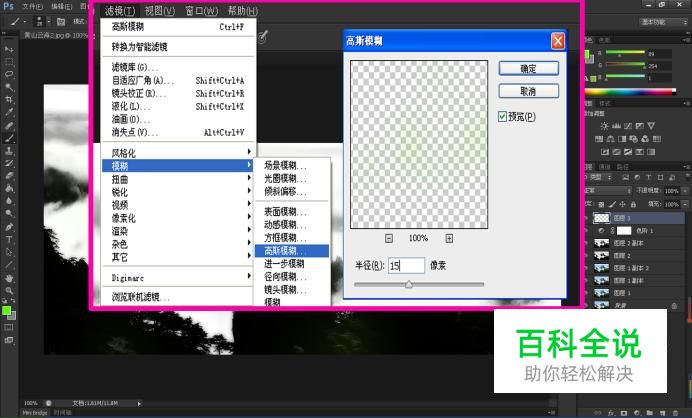Toggle Quick Mask mode icon
The height and width of the screenshot is (418, 692).
[9, 328]
